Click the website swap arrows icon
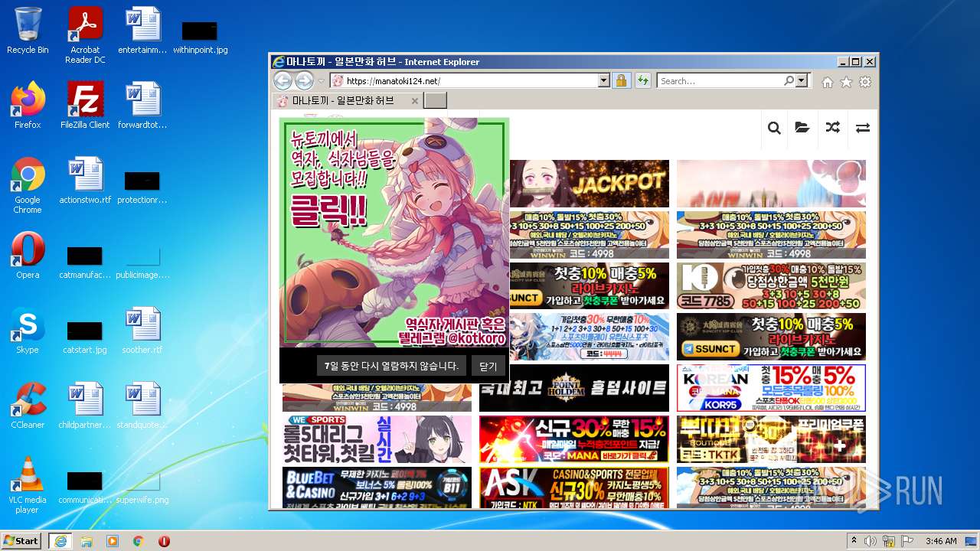Screen dimensions: 980x551 863,128
